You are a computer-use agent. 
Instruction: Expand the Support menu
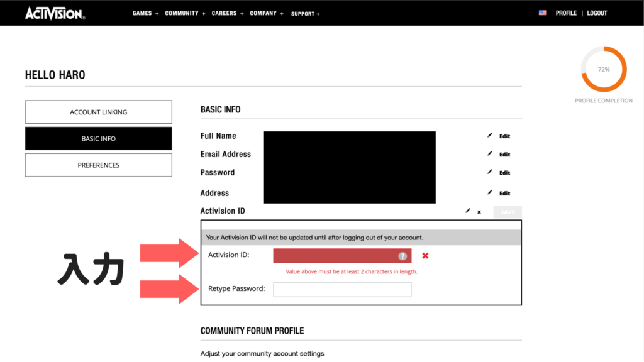pyautogui.click(x=306, y=14)
